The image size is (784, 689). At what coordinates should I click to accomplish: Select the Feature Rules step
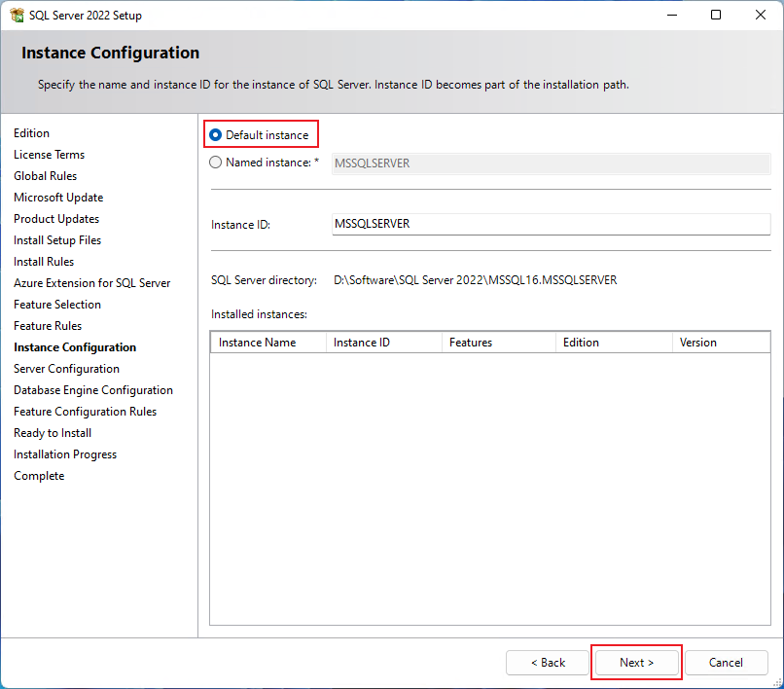[x=48, y=326]
